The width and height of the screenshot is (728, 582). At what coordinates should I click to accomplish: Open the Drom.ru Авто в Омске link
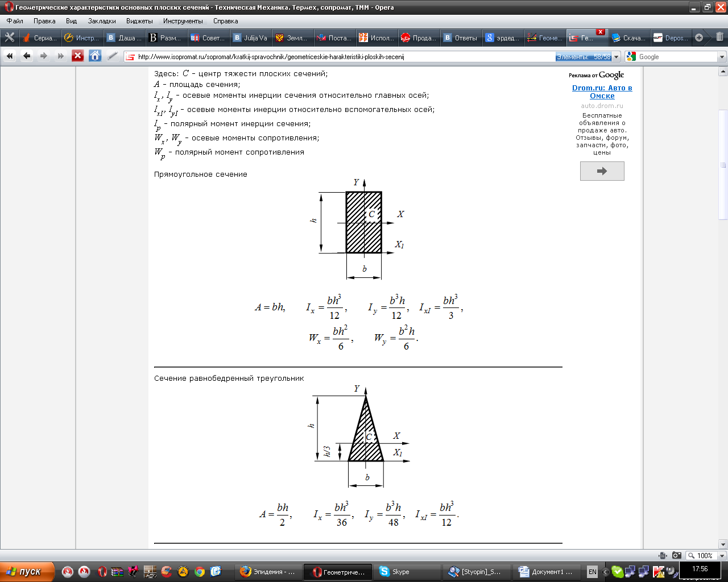click(602, 92)
